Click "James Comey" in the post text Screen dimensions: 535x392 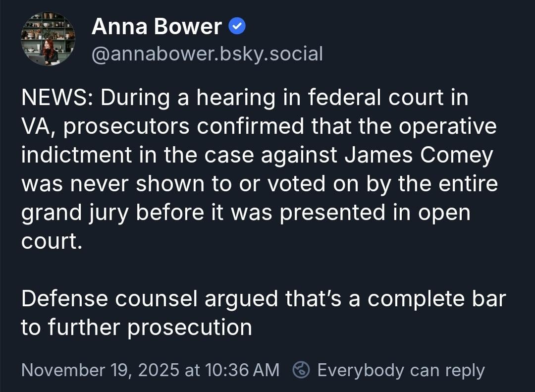(419, 155)
